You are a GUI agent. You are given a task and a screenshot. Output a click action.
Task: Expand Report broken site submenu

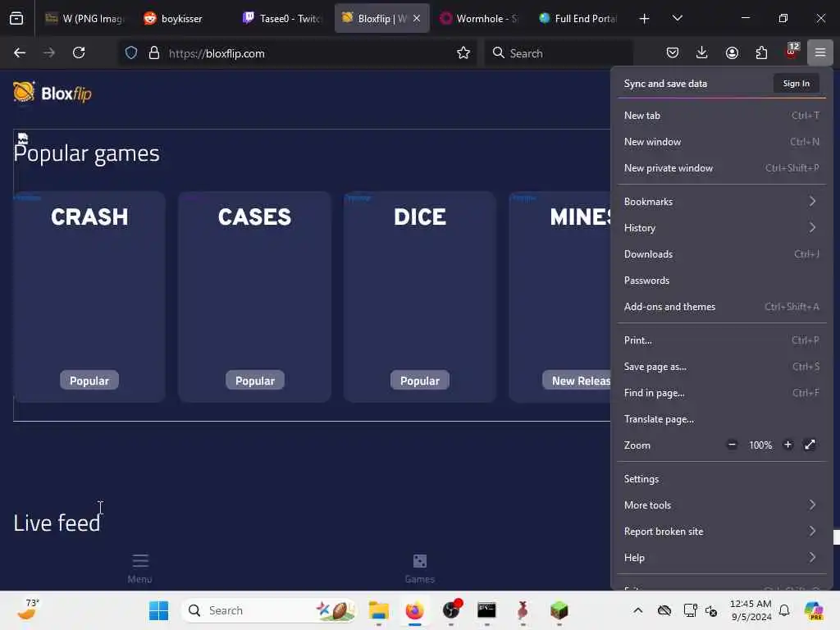point(722,532)
